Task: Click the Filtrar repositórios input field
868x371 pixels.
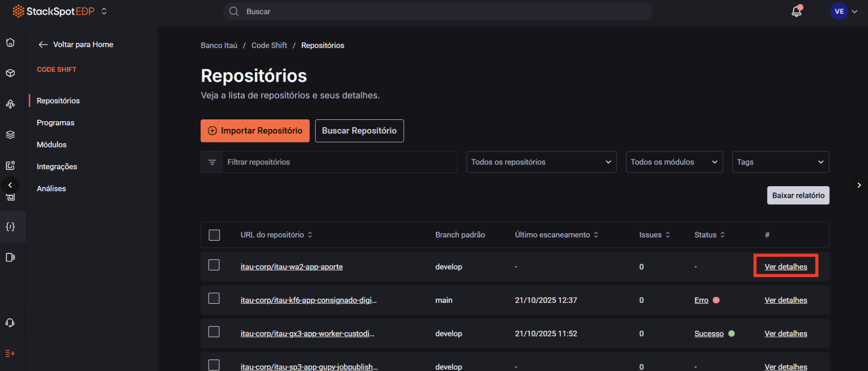Action: (x=339, y=162)
